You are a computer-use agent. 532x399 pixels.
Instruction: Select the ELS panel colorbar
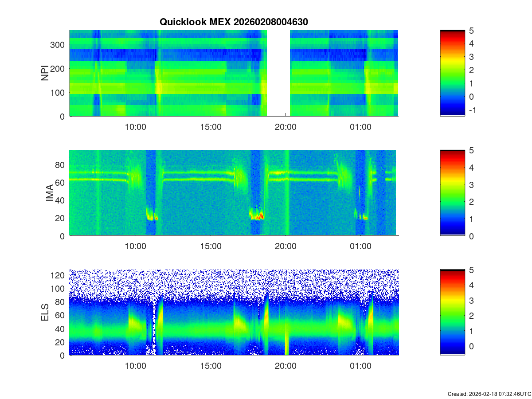[x=452, y=312]
